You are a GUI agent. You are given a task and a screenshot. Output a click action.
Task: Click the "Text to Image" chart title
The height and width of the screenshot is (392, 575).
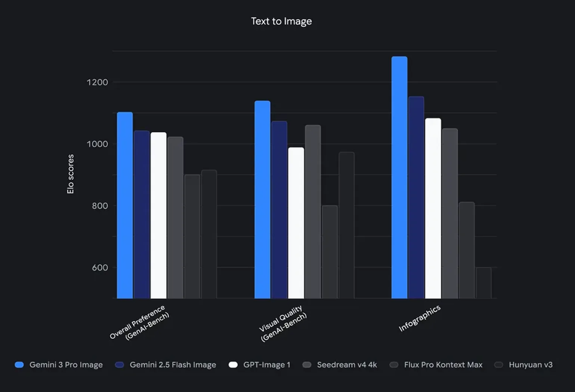point(281,21)
